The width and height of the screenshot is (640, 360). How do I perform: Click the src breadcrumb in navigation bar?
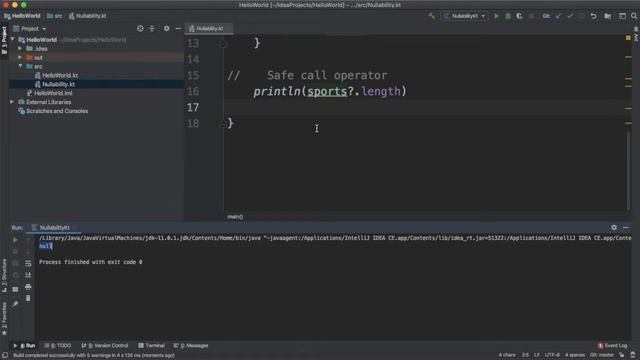[55, 16]
